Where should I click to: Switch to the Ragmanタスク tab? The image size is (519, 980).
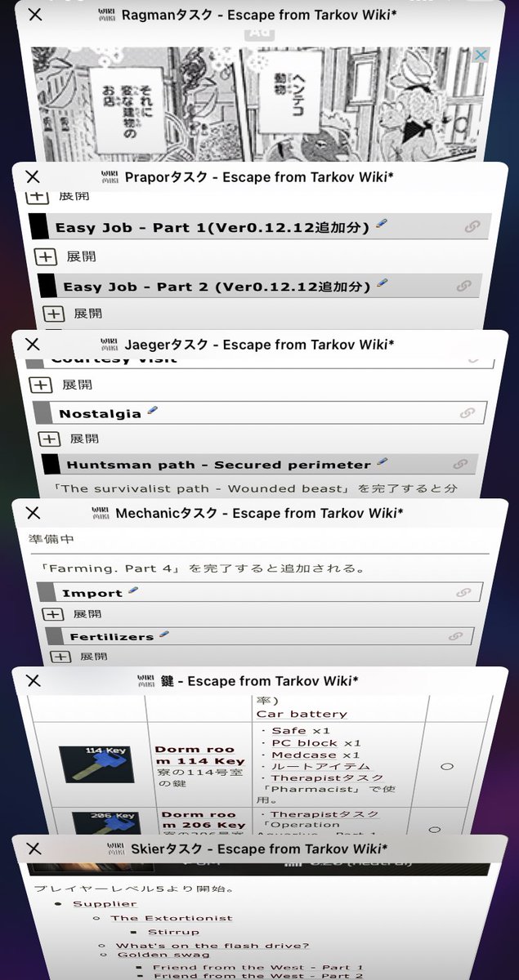[x=258, y=15]
